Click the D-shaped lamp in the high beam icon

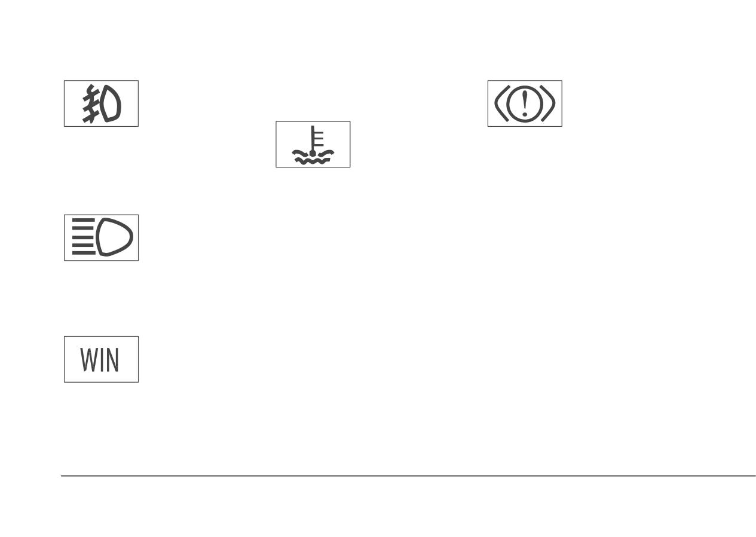click(115, 238)
